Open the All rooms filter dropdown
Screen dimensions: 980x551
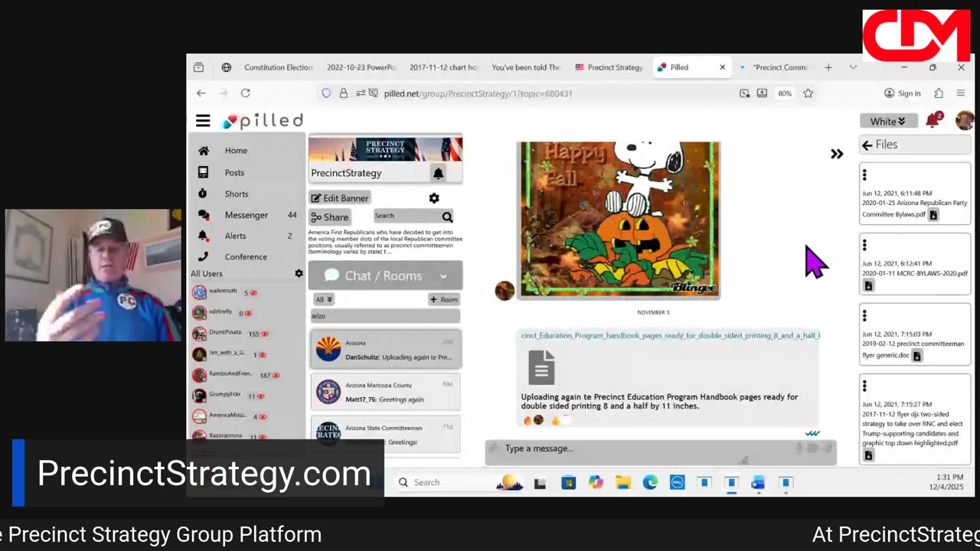pyautogui.click(x=324, y=299)
